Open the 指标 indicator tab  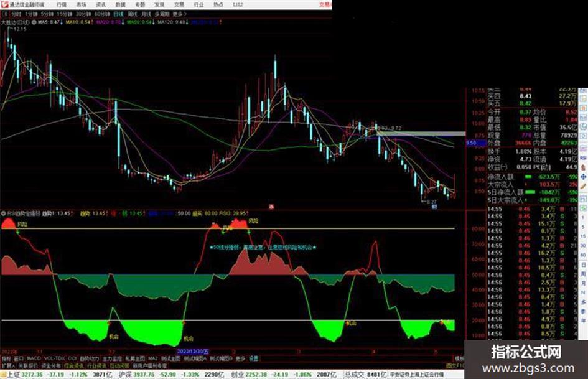click(6, 358)
